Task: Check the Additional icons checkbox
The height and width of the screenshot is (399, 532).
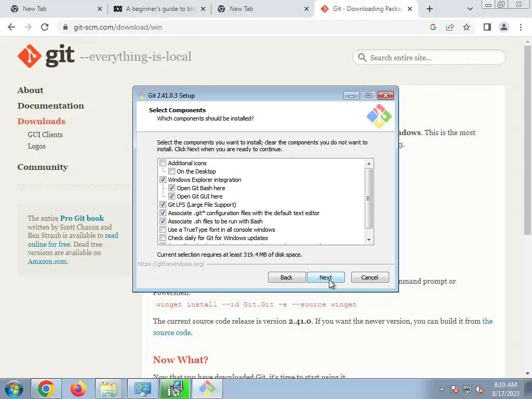Action: tap(163, 163)
